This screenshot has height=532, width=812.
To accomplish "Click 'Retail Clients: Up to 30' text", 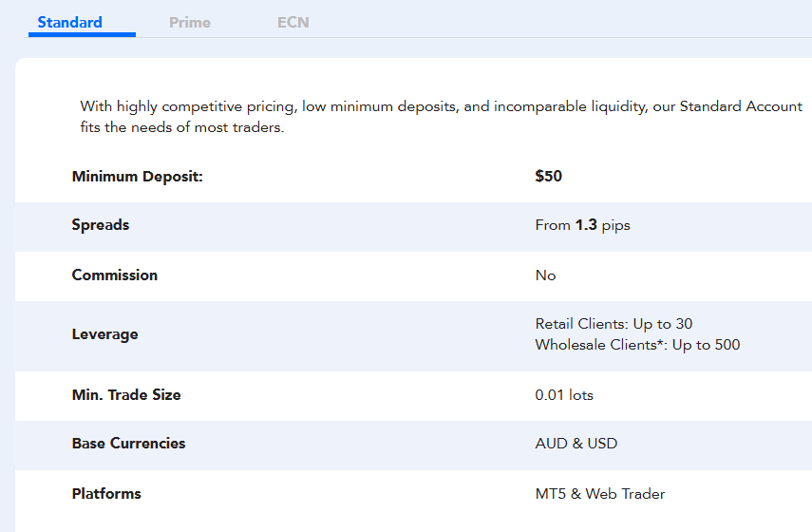I will 614,324.
